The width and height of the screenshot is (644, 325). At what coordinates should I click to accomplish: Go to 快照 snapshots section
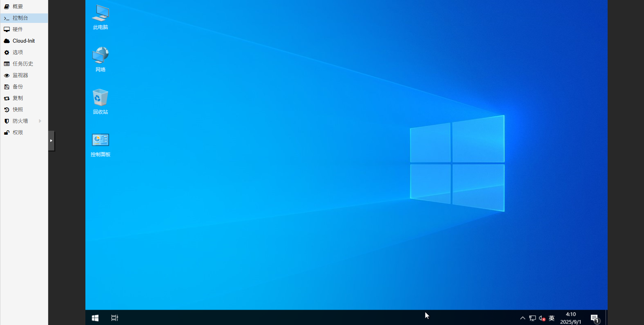click(18, 109)
